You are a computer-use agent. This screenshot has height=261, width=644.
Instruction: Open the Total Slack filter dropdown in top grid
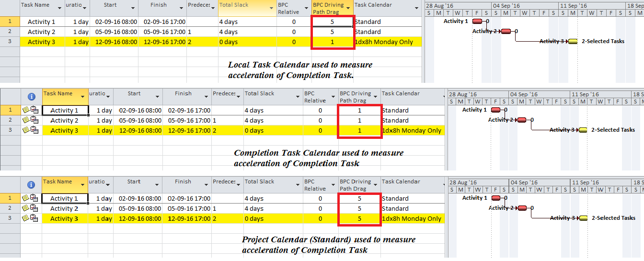pyautogui.click(x=272, y=8)
